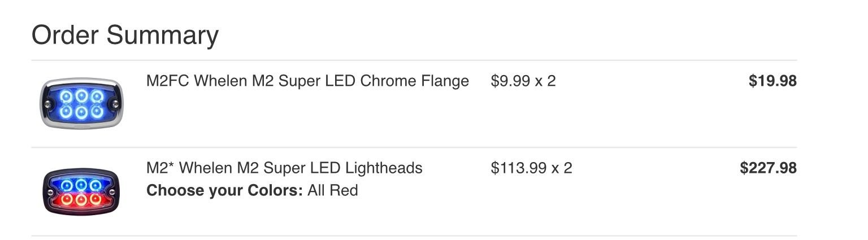The image size is (868, 240).
Task: Open the M2FC Whelen Chrome Flange product name
Action: tap(307, 81)
